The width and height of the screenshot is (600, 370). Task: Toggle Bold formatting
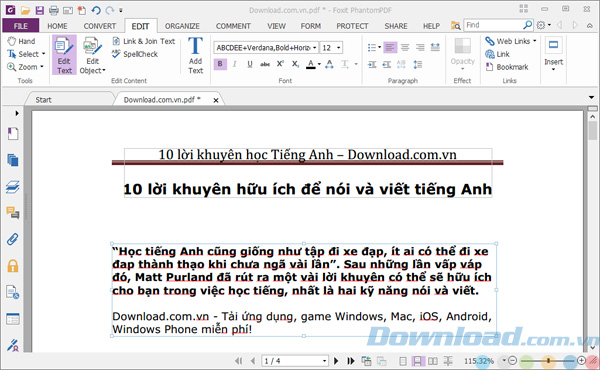220,64
